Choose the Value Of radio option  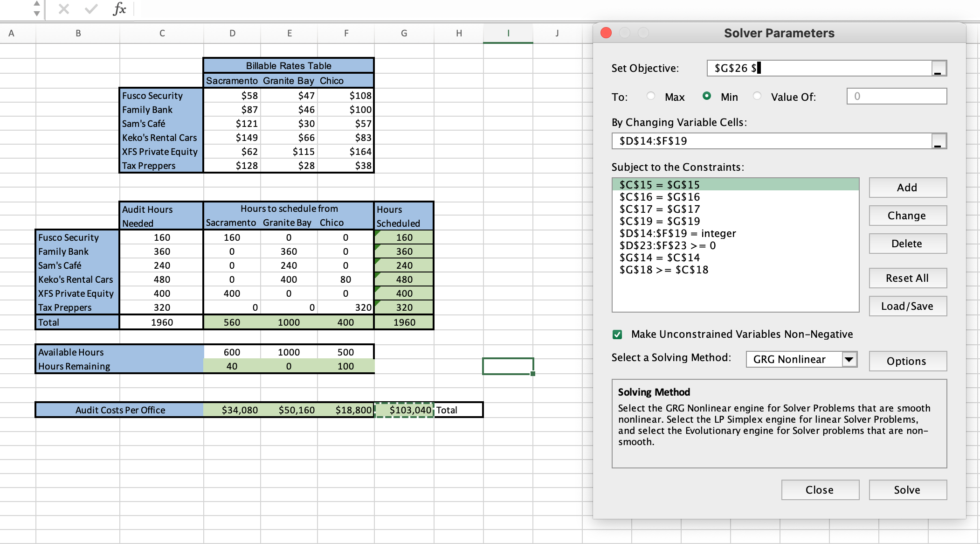coord(757,96)
